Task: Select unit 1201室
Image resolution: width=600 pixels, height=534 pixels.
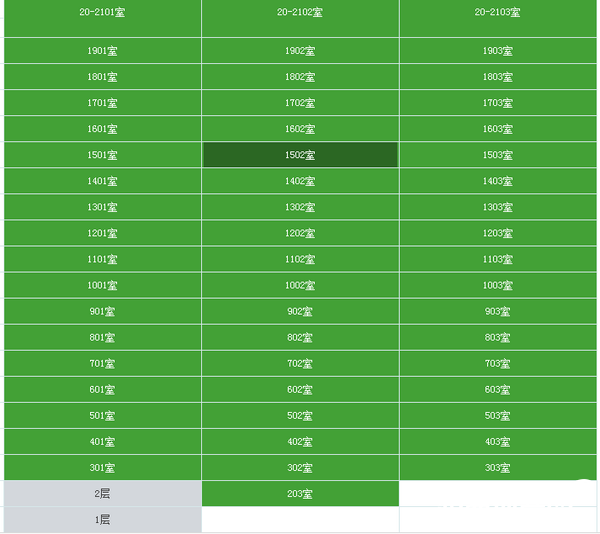Action: (103, 233)
